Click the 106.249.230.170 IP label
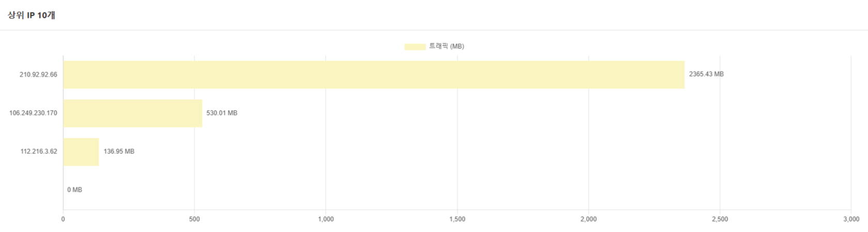 [x=33, y=113]
